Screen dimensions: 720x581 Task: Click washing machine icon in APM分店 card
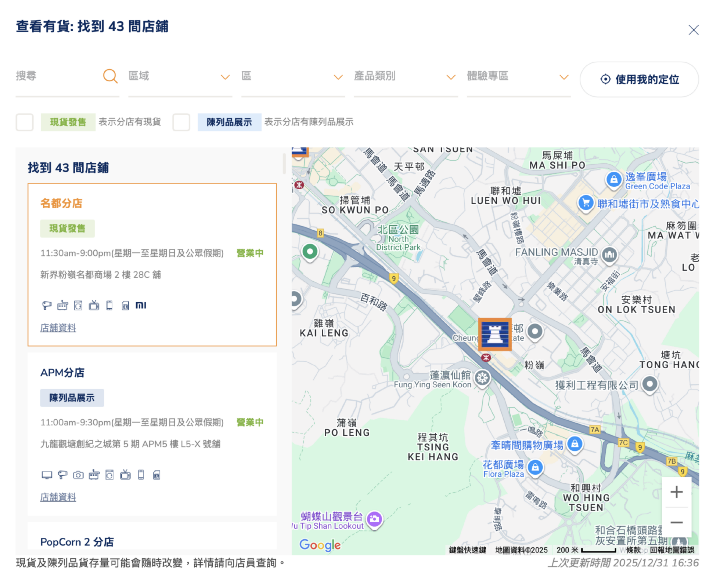pyautogui.click(x=109, y=475)
